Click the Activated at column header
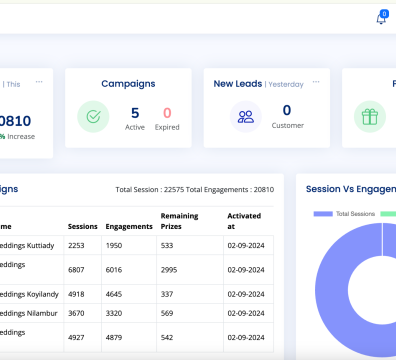The image size is (396, 360). click(244, 221)
